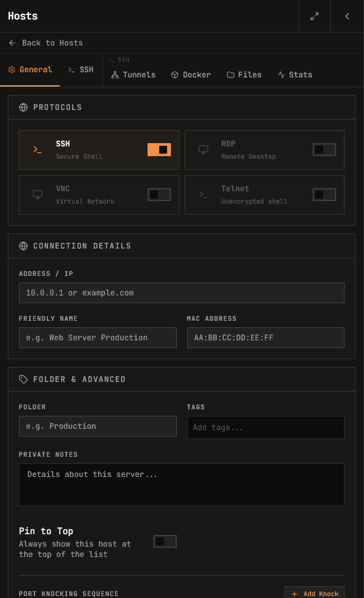Click the PORT KNOCKING SEQUENCE label
The height and width of the screenshot is (598, 364).
pos(69,594)
